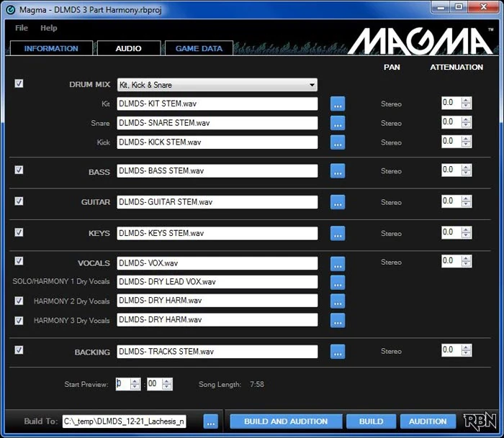This screenshot has height=438, width=504.
Task: Click the Snare file name field
Action: (x=217, y=123)
